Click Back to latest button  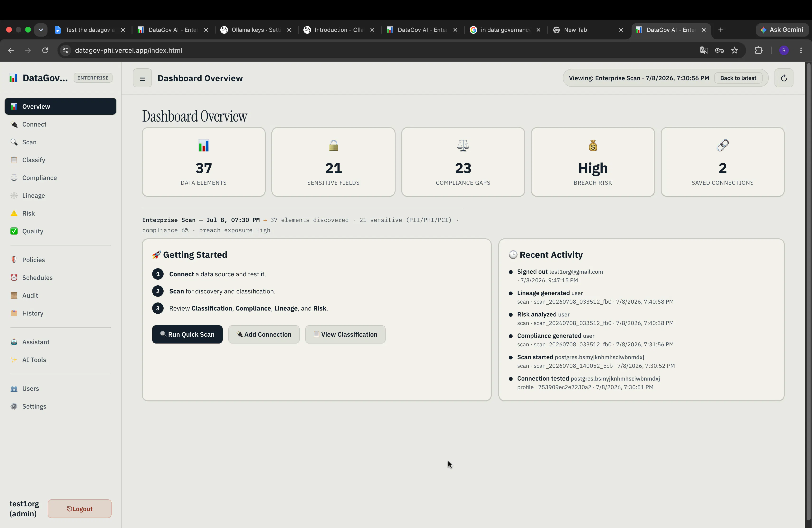coord(738,78)
